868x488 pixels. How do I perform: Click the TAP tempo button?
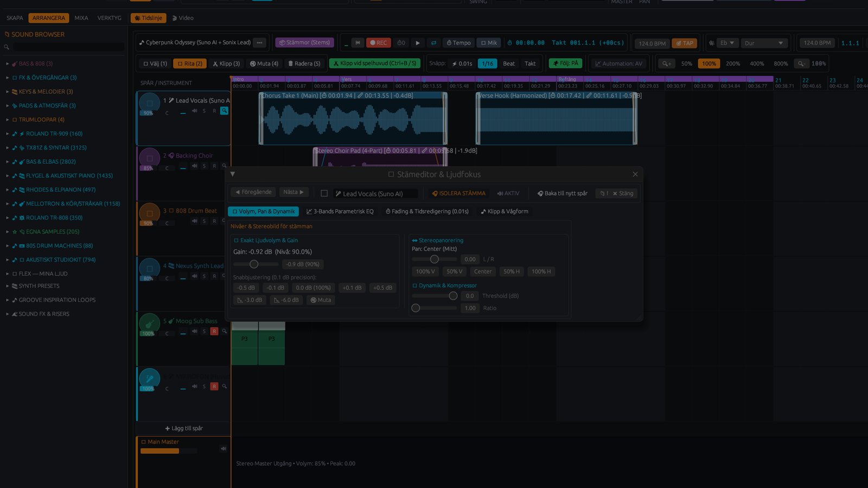point(685,43)
